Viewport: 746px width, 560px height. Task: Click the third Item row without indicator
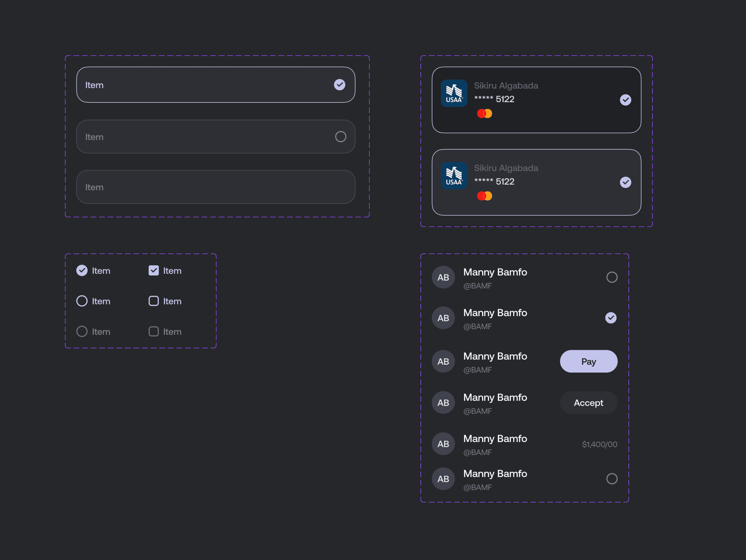pyautogui.click(x=216, y=187)
